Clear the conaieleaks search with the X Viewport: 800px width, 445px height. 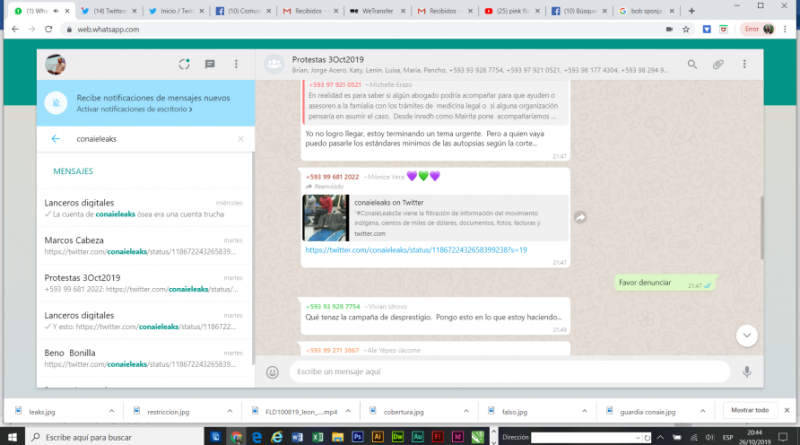click(x=241, y=139)
